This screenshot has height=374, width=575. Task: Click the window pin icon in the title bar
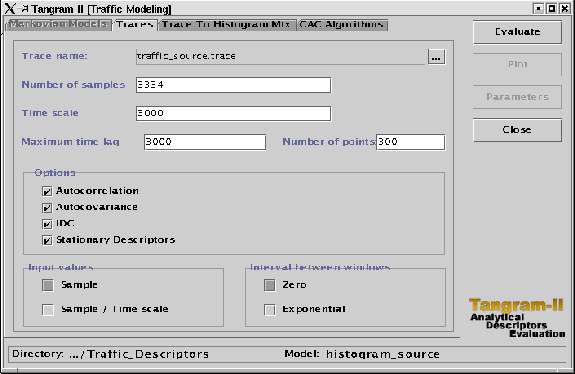(x=25, y=8)
